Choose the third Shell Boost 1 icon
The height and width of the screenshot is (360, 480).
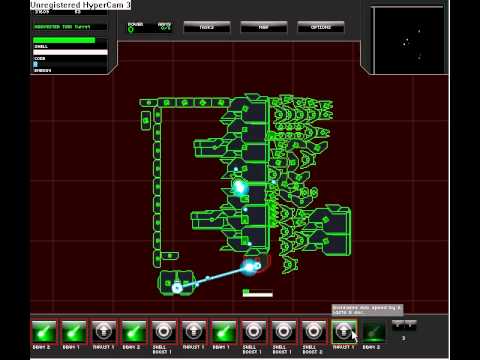tap(284, 332)
